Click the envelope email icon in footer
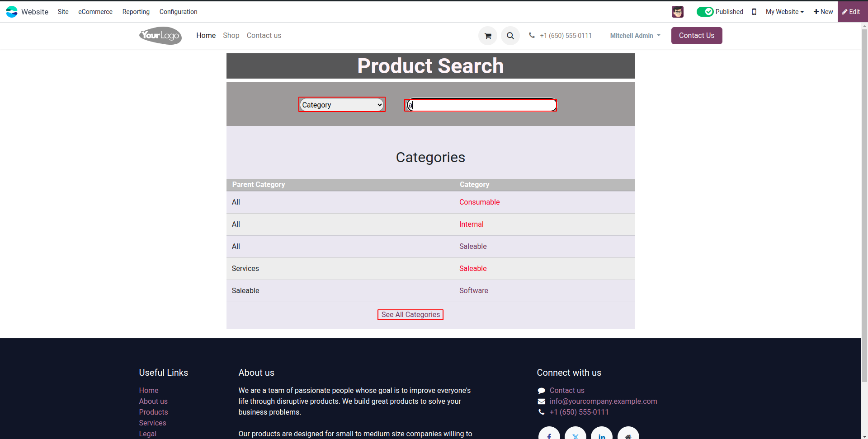The image size is (868, 439). coord(541,402)
